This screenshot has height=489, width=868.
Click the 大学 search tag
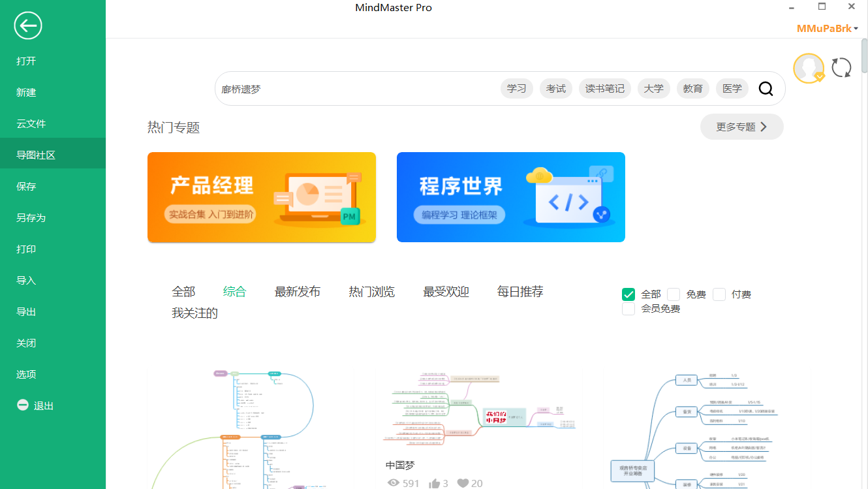[x=654, y=89]
